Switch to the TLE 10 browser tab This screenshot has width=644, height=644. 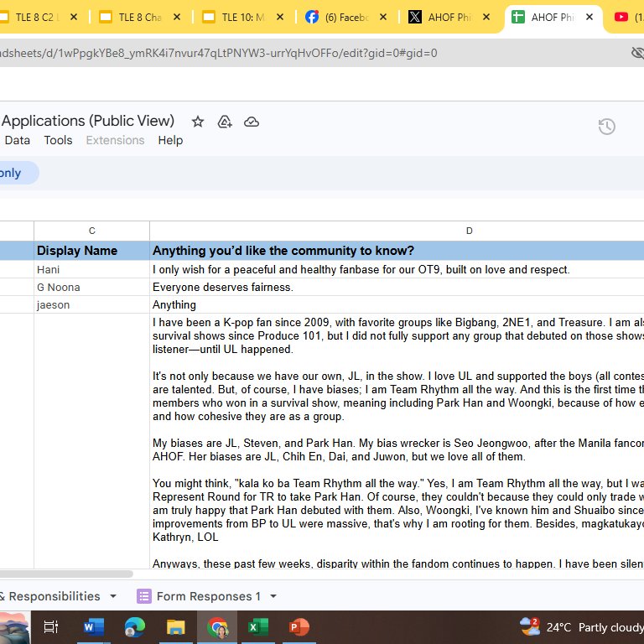pos(241,18)
